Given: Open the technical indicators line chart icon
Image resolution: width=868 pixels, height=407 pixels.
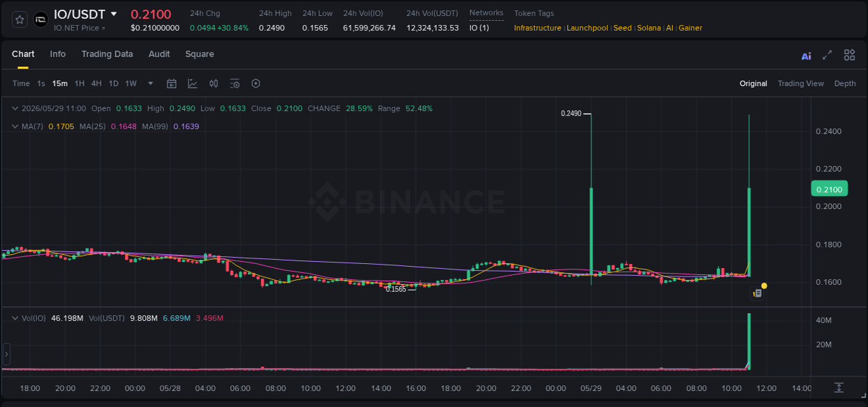Looking at the screenshot, I should [192, 83].
